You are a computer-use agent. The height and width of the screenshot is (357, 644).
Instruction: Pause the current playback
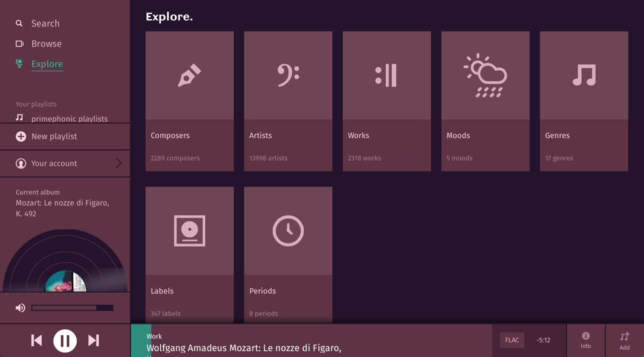pyautogui.click(x=65, y=340)
